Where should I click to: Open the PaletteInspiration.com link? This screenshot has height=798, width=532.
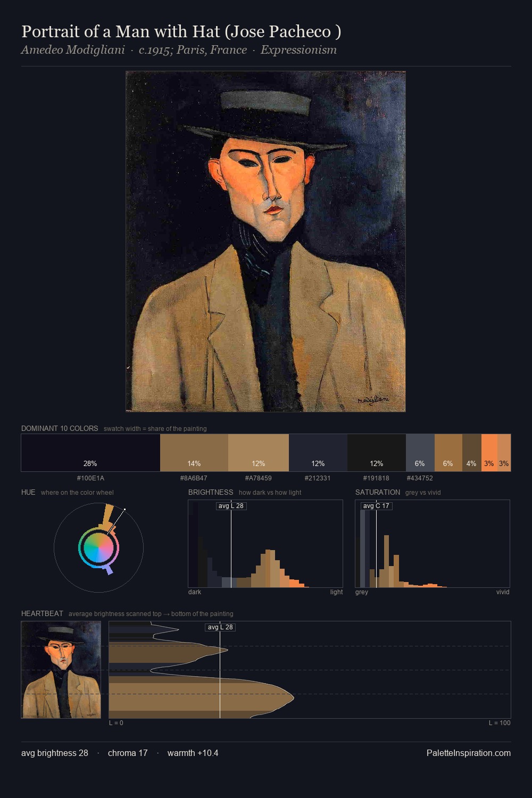click(x=469, y=753)
